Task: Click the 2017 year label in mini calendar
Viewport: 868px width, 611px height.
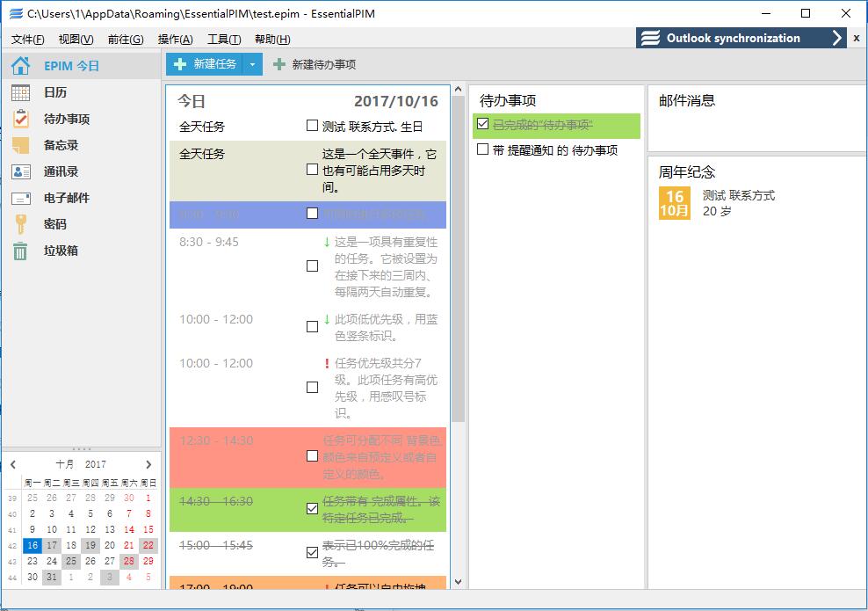Action: (x=95, y=464)
